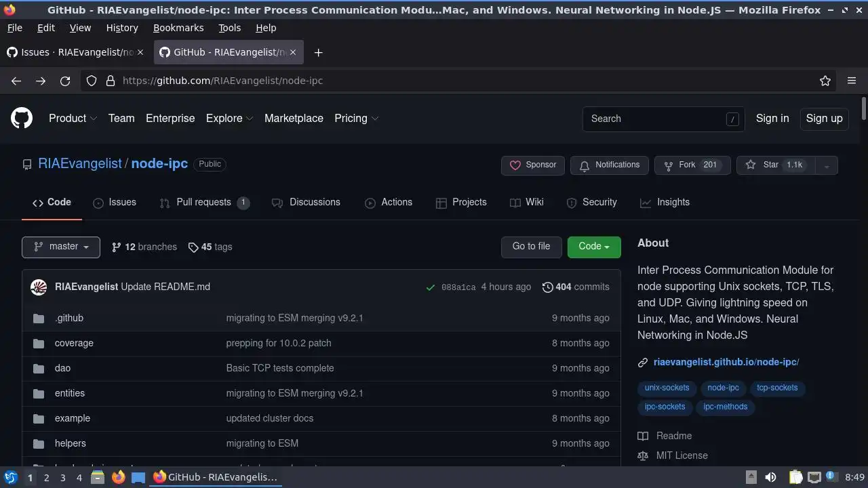Click the helpers folder icon

coord(39,443)
